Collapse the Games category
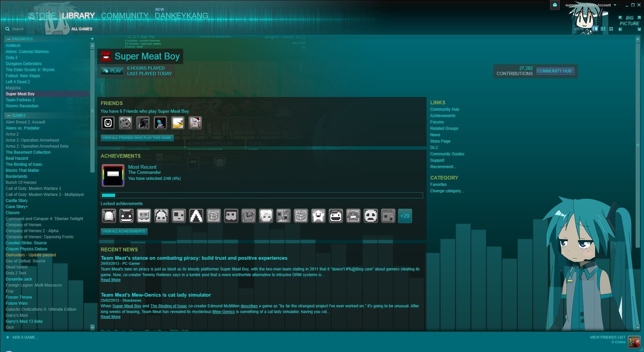This screenshot has height=352, width=644. point(9,115)
